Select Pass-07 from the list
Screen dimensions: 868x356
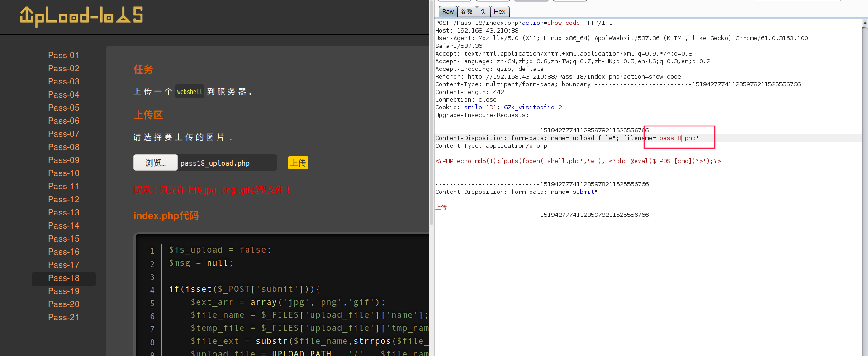[x=63, y=134]
